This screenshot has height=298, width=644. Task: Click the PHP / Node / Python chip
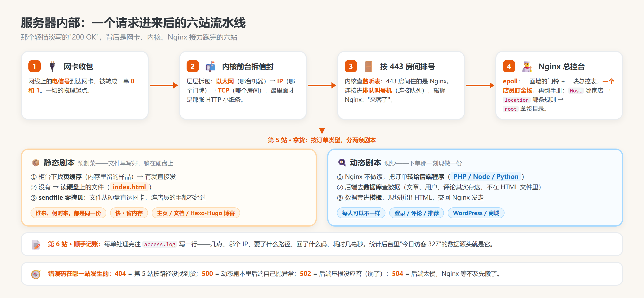[486, 177]
